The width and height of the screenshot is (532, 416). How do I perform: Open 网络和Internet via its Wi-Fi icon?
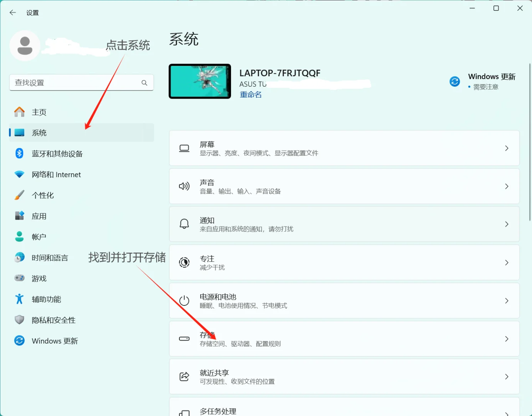(19, 174)
